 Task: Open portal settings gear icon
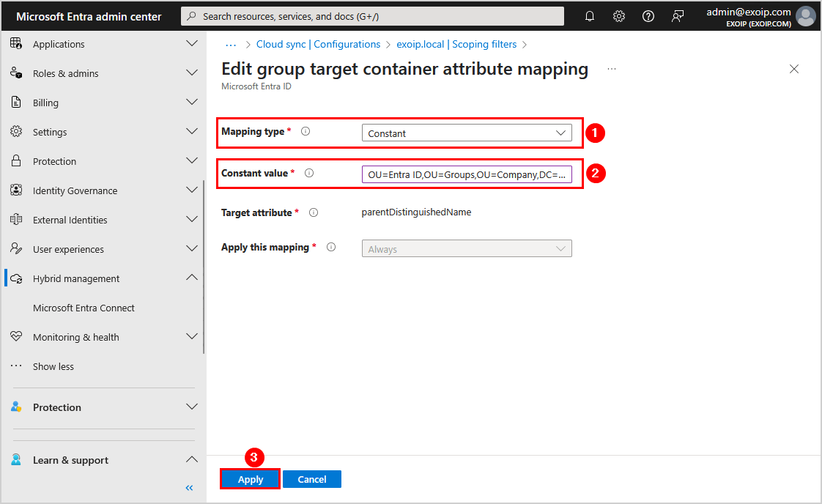tap(619, 16)
